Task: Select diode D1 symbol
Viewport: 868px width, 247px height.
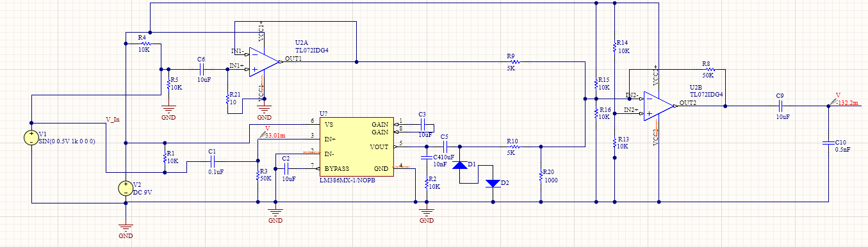Action: (x=460, y=165)
